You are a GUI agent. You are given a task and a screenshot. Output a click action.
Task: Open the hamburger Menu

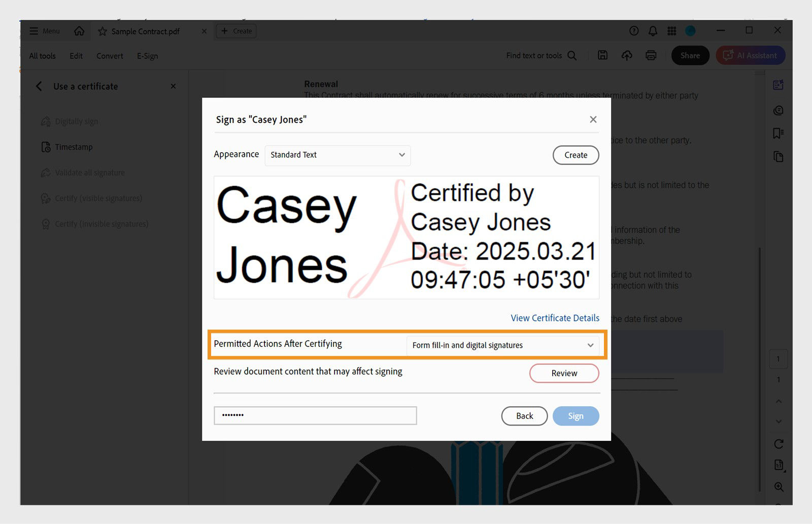pyautogui.click(x=44, y=30)
